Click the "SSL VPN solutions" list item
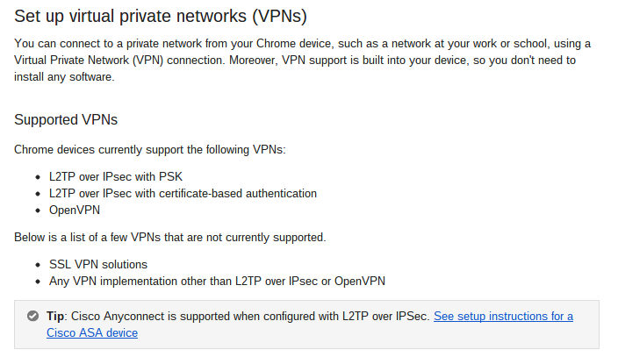 point(97,264)
